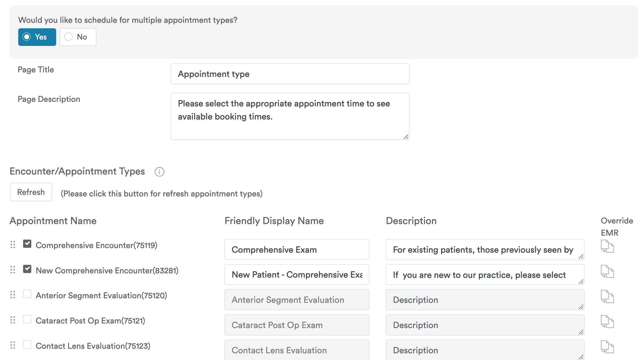Click Override EMR icon for Anterior Segment Evaluation
Image resolution: width=644 pixels, height=360 pixels.
(x=607, y=297)
